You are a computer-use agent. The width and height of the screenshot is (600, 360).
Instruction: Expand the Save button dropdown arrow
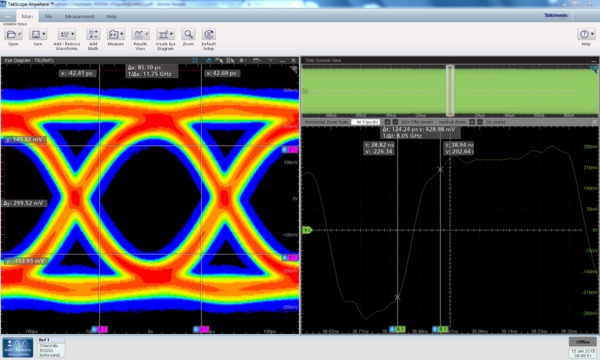[x=44, y=34]
